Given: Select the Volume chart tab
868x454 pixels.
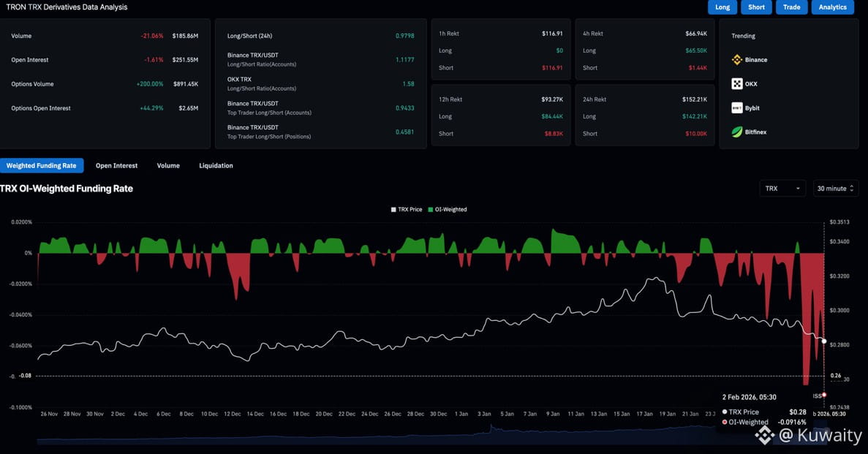Looking at the screenshot, I should coord(168,166).
